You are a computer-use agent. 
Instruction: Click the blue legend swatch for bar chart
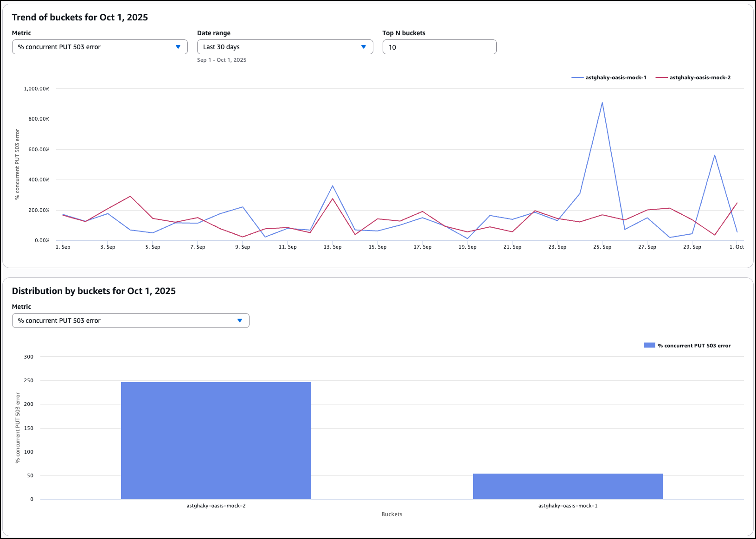[649, 345]
